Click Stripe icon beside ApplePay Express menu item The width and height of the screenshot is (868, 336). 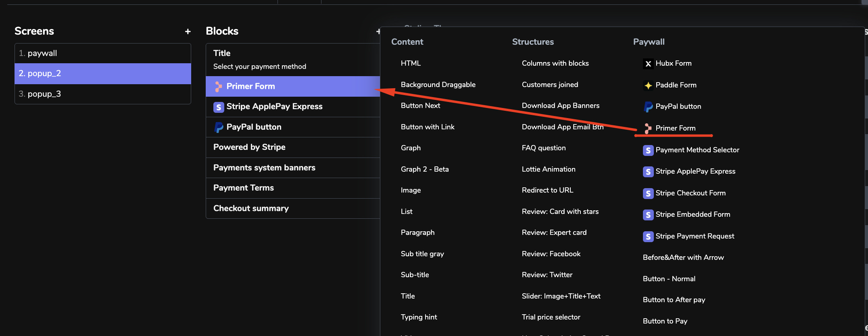point(648,172)
